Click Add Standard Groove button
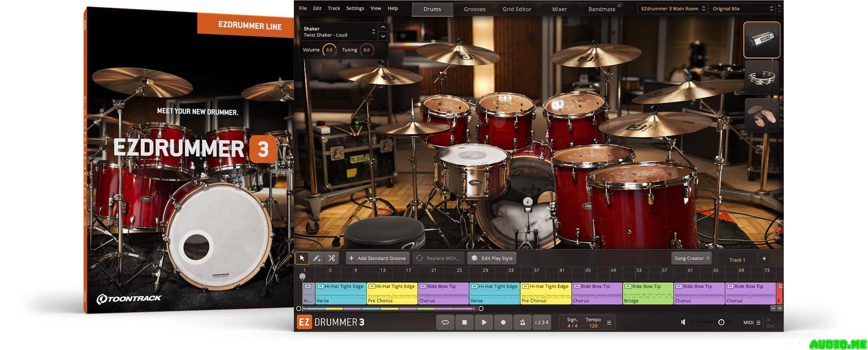This screenshot has height=350, width=868. point(378,258)
